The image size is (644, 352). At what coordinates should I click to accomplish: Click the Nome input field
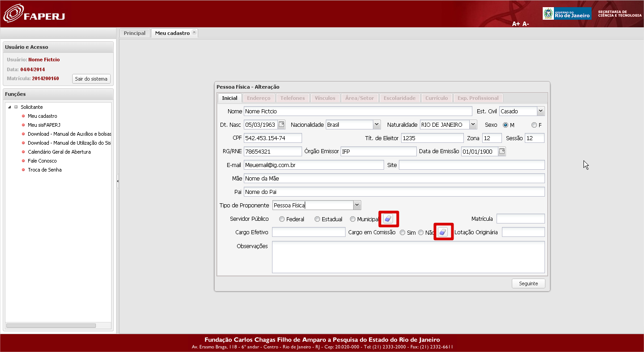(x=358, y=111)
